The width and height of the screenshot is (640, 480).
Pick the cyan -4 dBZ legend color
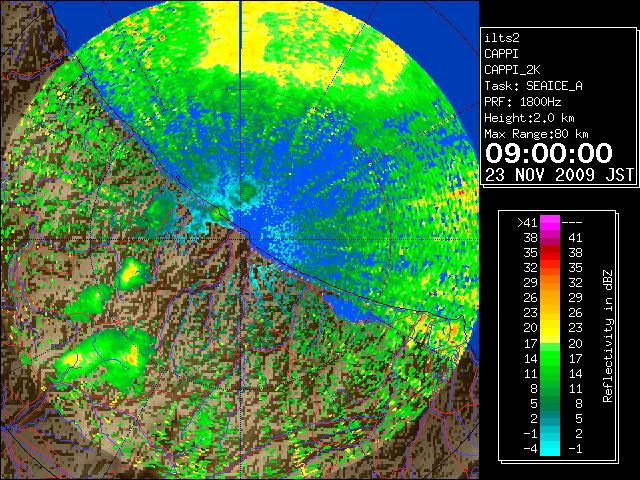pos(550,448)
